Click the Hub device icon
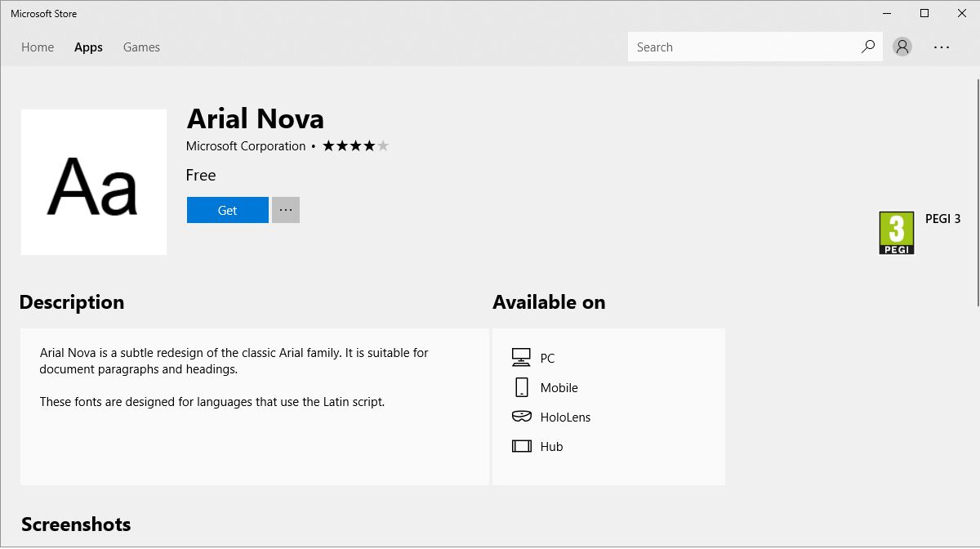 point(521,446)
